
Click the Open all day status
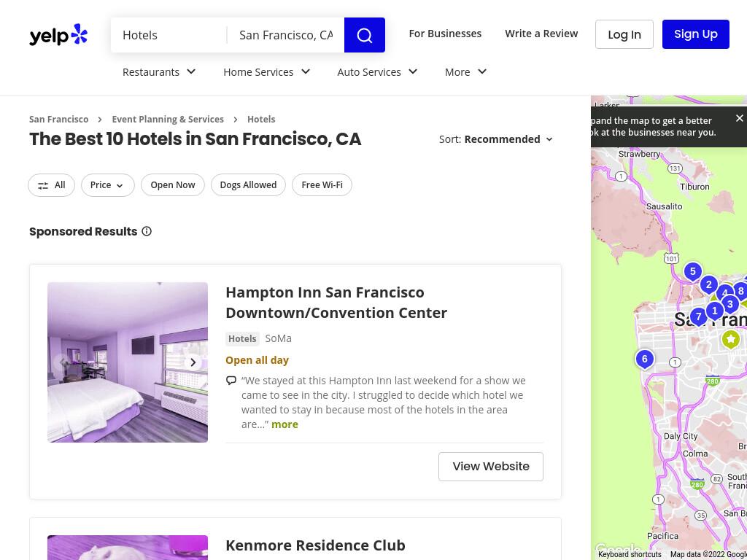(258, 360)
